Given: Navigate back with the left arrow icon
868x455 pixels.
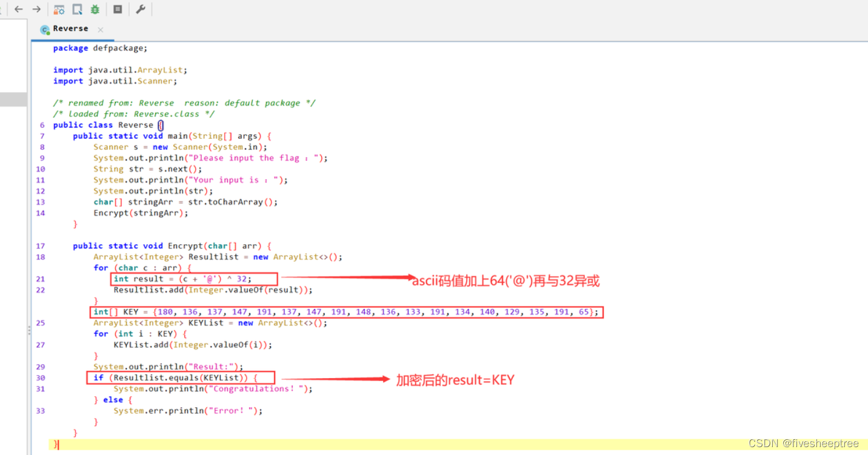Looking at the screenshot, I should [x=17, y=9].
